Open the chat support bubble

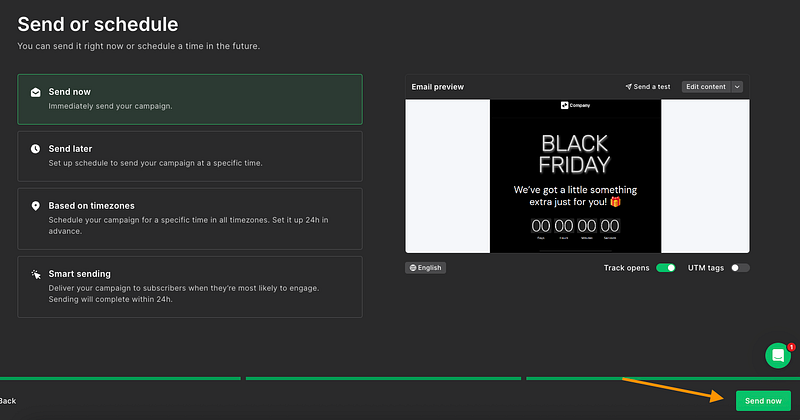point(778,355)
